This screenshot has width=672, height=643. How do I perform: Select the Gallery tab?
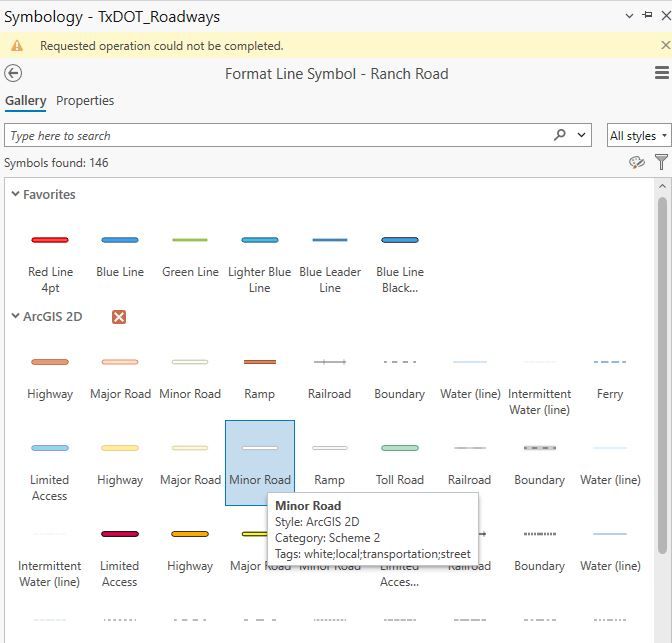pyautogui.click(x=25, y=101)
